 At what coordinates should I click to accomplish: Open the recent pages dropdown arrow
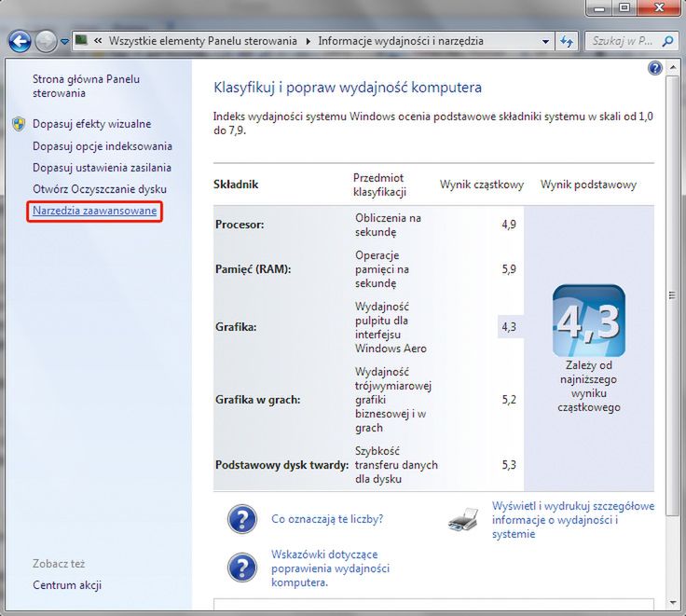point(64,42)
